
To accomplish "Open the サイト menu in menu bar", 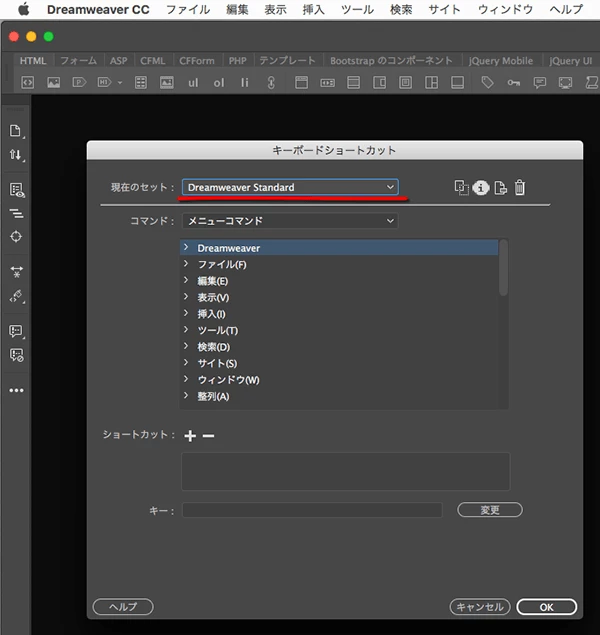I will pyautogui.click(x=445, y=9).
